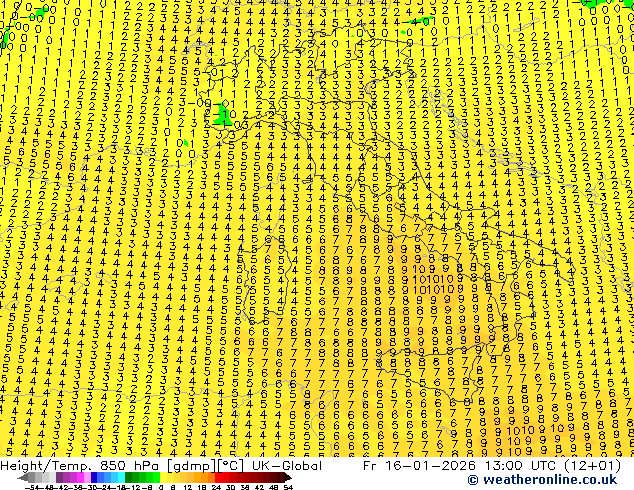Pick the bright red legend swatch at 24
This screenshot has height=490, width=634.
(218, 477)
